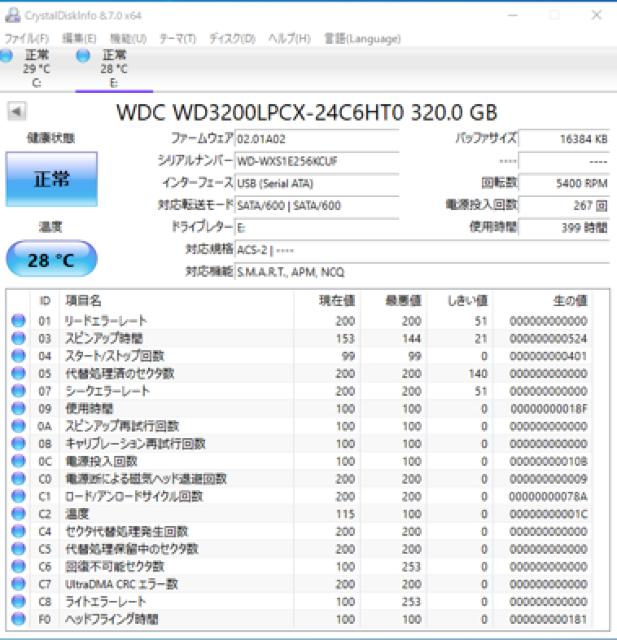
Task: Click the status icon of row C4 セクタ代替処理発生回数
Action: click(x=18, y=531)
